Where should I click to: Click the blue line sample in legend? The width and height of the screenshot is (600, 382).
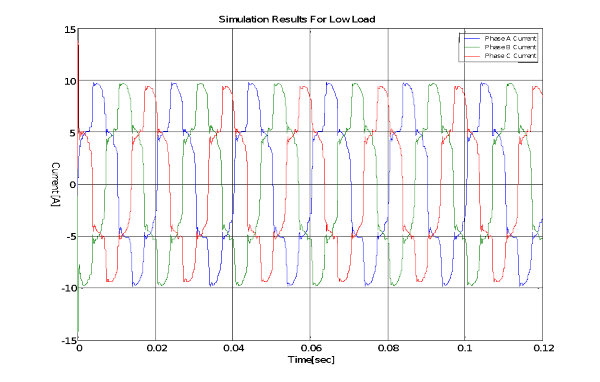tap(471, 39)
